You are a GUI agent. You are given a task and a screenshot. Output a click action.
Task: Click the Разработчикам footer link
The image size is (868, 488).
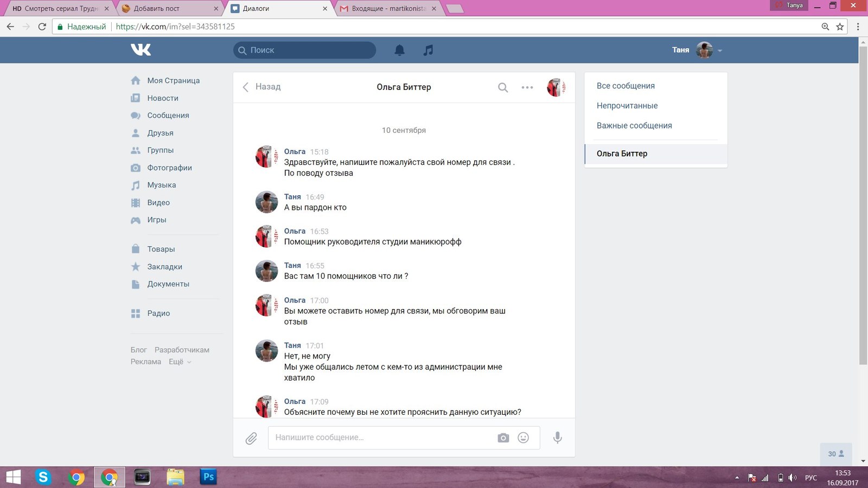[182, 350]
